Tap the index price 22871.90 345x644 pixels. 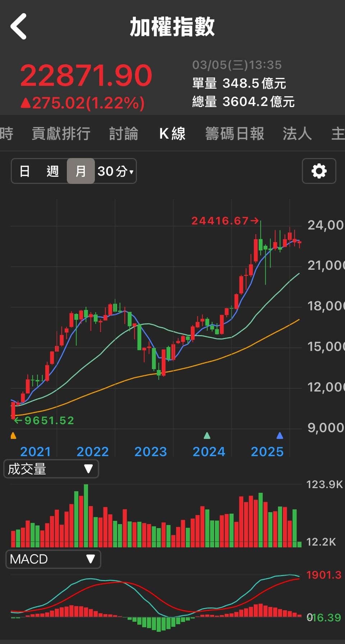86,75
